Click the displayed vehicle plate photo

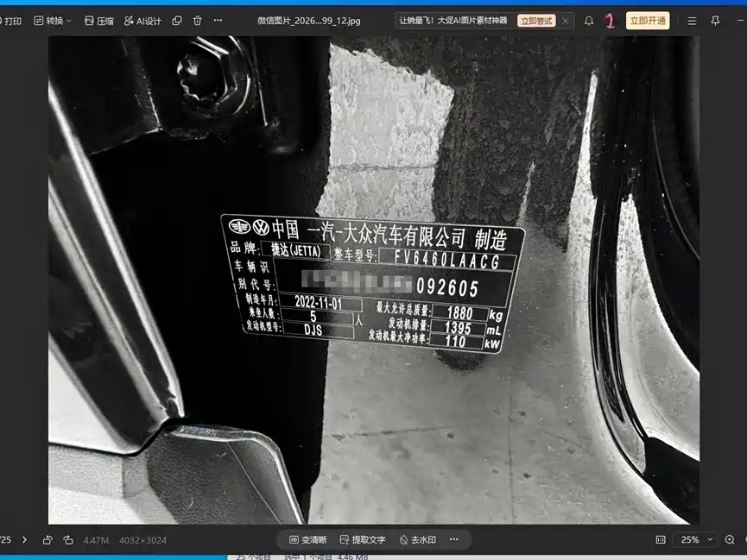point(373,280)
